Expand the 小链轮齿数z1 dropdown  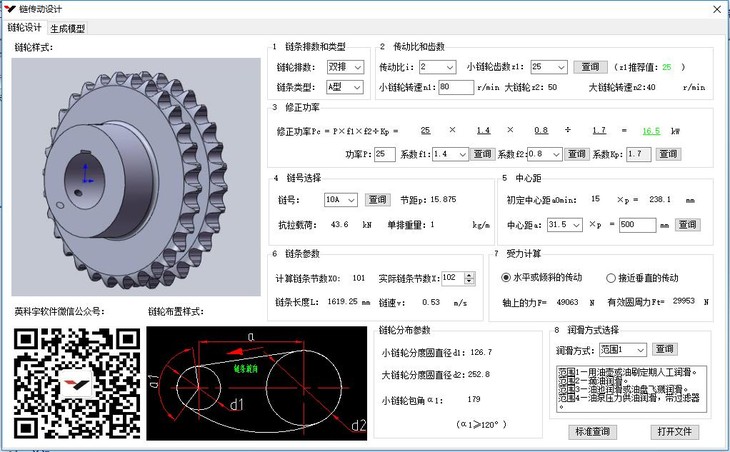point(549,67)
